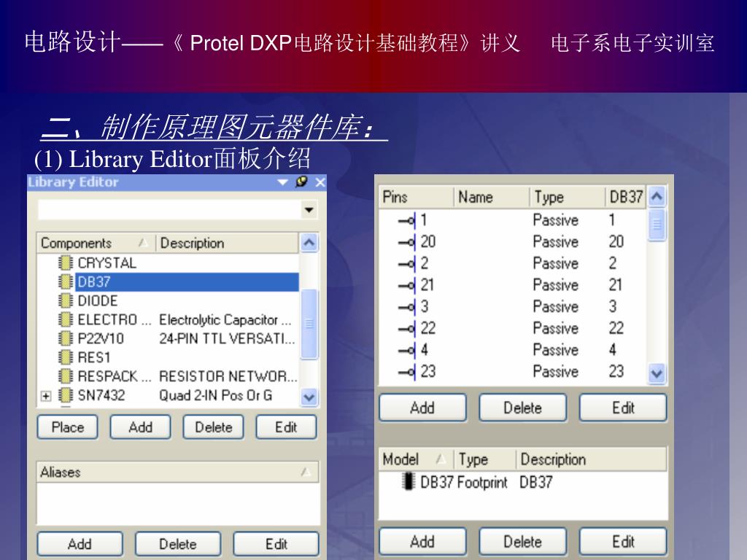Close the Library Editor panel

pyautogui.click(x=320, y=182)
